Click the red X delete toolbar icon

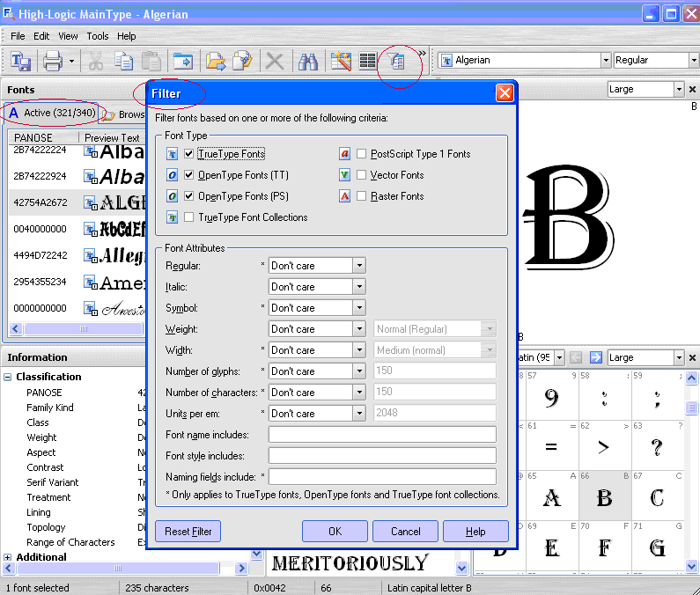coord(275,61)
